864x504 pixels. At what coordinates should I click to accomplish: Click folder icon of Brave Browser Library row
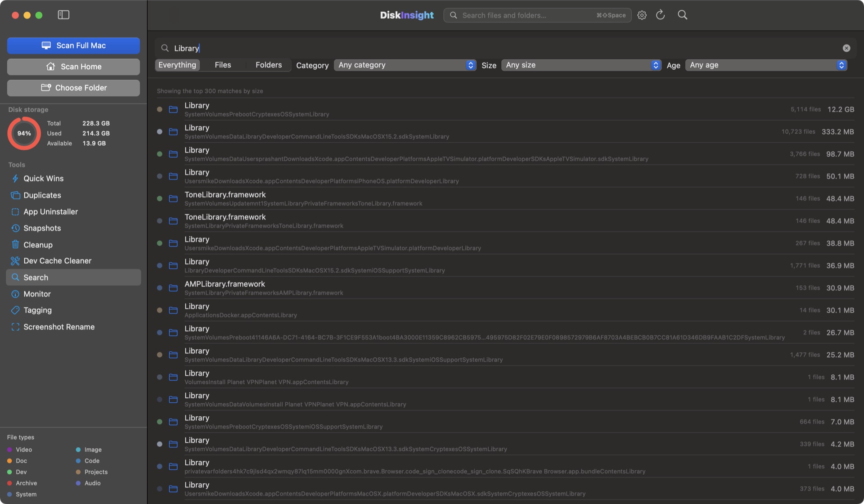(x=173, y=467)
